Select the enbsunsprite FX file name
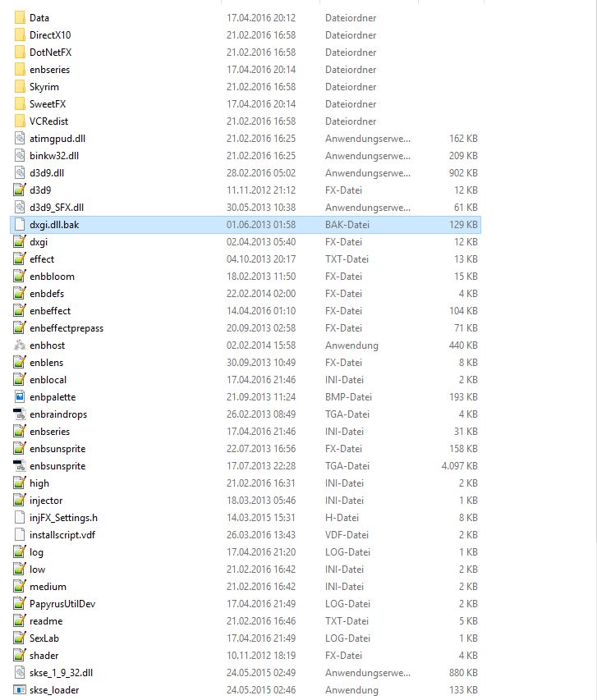Screen dimensions: 597x700 57,449
